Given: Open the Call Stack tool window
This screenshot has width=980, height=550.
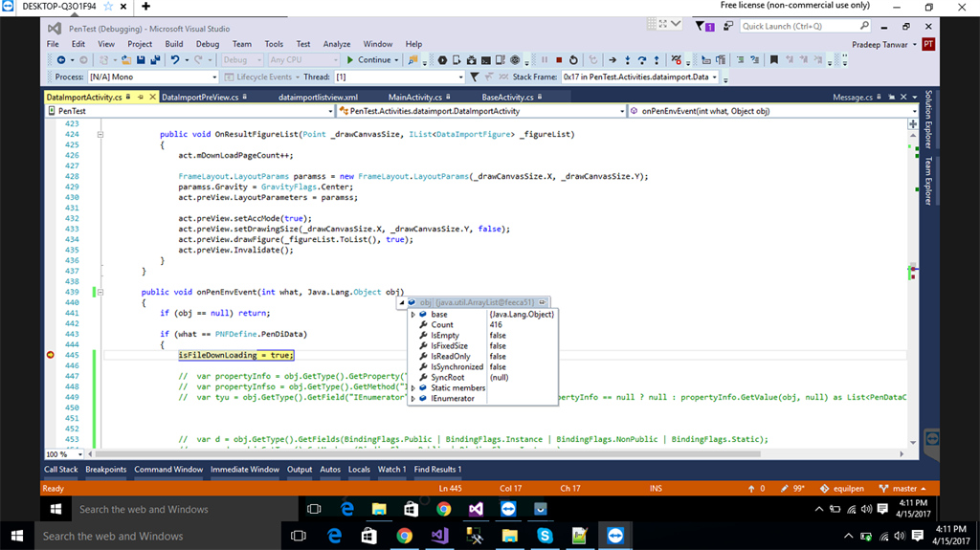Looking at the screenshot, I should (x=60, y=470).
